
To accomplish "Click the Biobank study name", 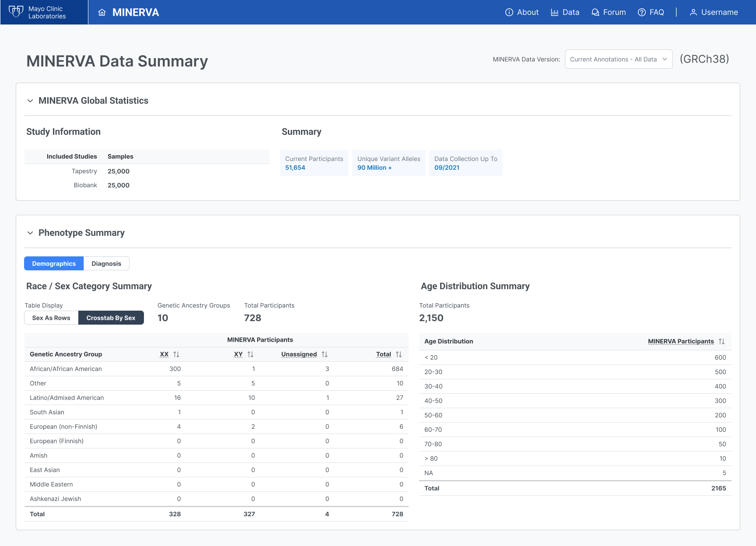I will 85,185.
